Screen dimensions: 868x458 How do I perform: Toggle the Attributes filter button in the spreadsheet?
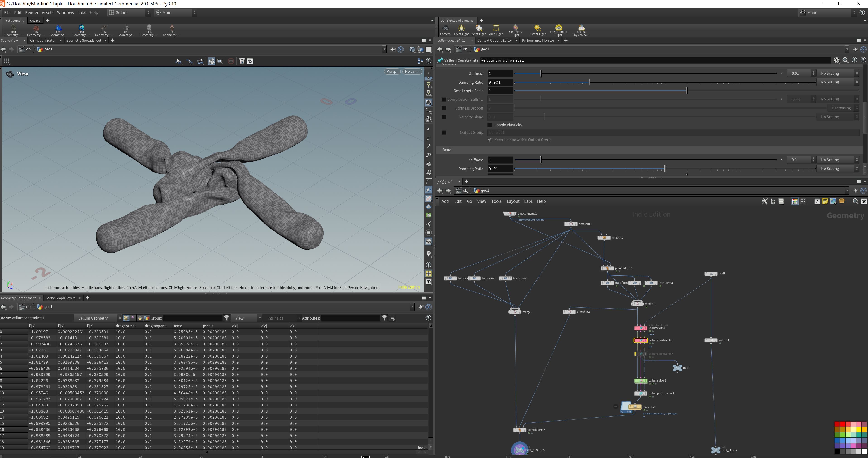pyautogui.click(x=384, y=318)
